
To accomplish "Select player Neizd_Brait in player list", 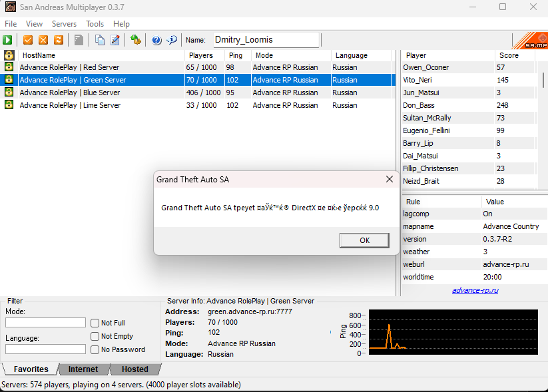I will (468, 180).
